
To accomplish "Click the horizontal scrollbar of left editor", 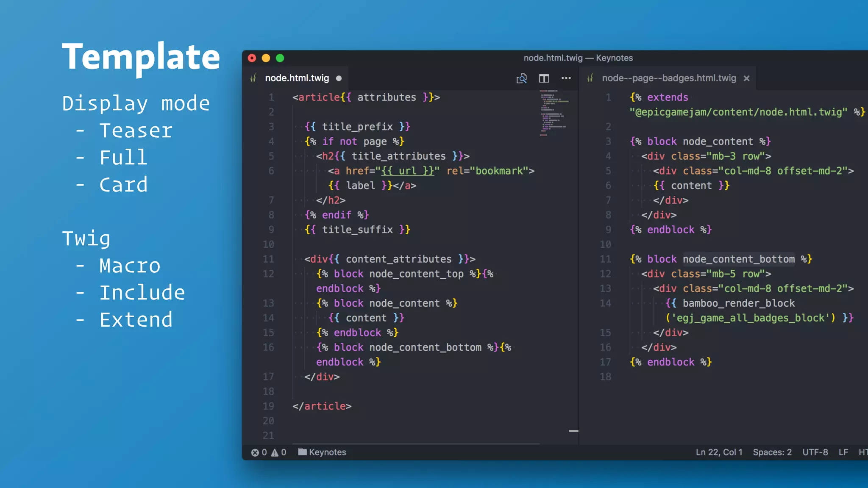I will click(416, 444).
